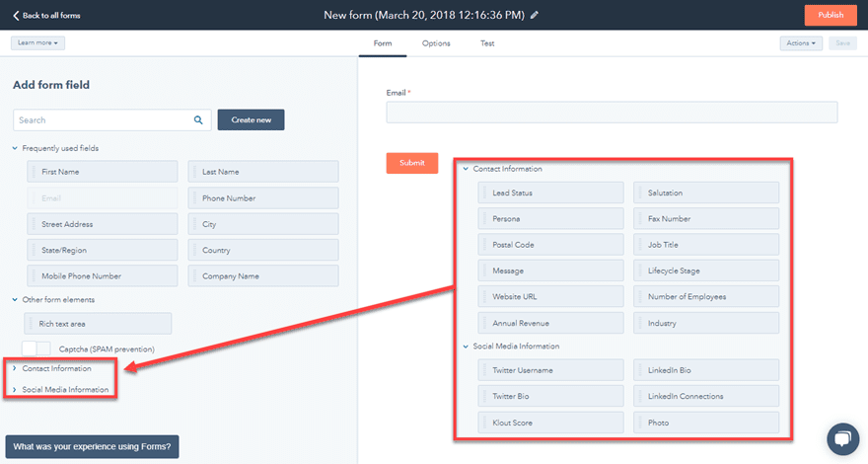
Task: Select the Number of Employees field
Action: click(706, 296)
